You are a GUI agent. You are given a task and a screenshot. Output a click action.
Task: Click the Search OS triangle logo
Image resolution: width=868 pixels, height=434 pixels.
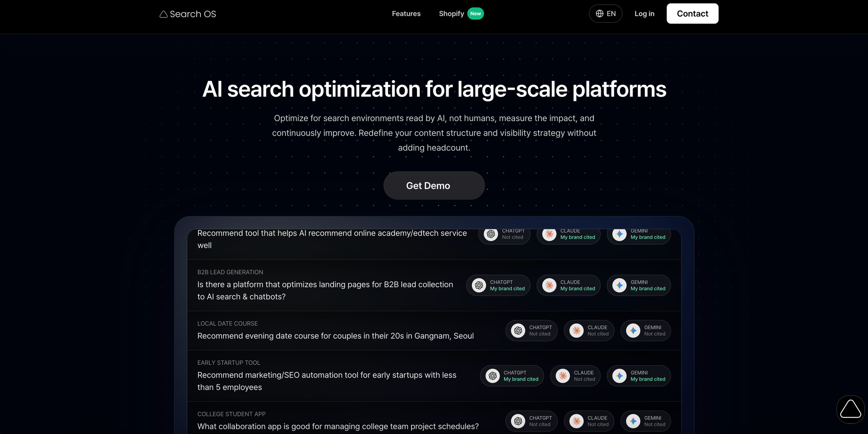tap(164, 14)
